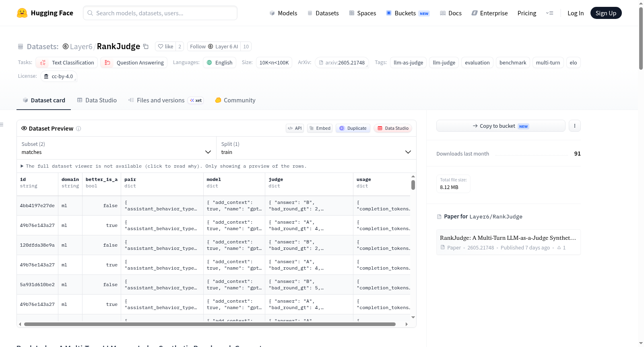Follow the Layer 6 AI organization

[214, 46]
